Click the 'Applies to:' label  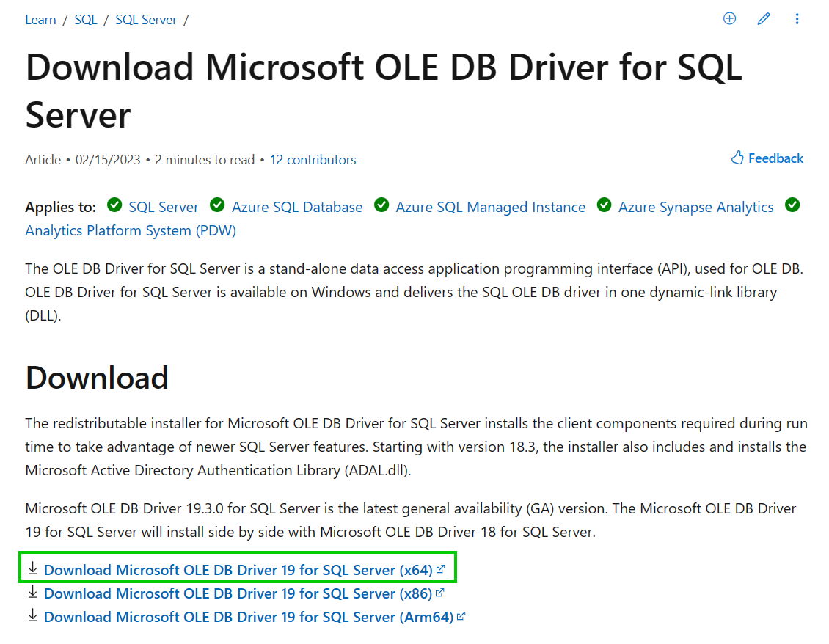coord(60,207)
